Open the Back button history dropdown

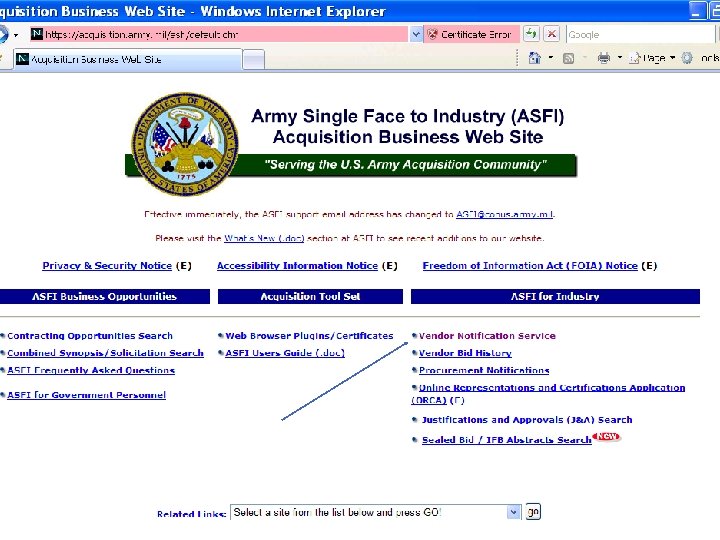tap(16, 35)
